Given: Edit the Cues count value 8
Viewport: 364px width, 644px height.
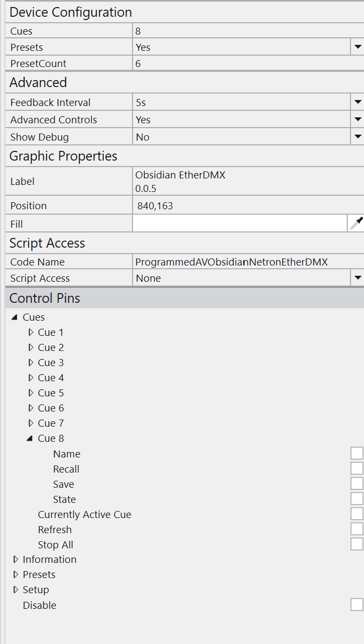Looking at the screenshot, I should click(x=248, y=31).
